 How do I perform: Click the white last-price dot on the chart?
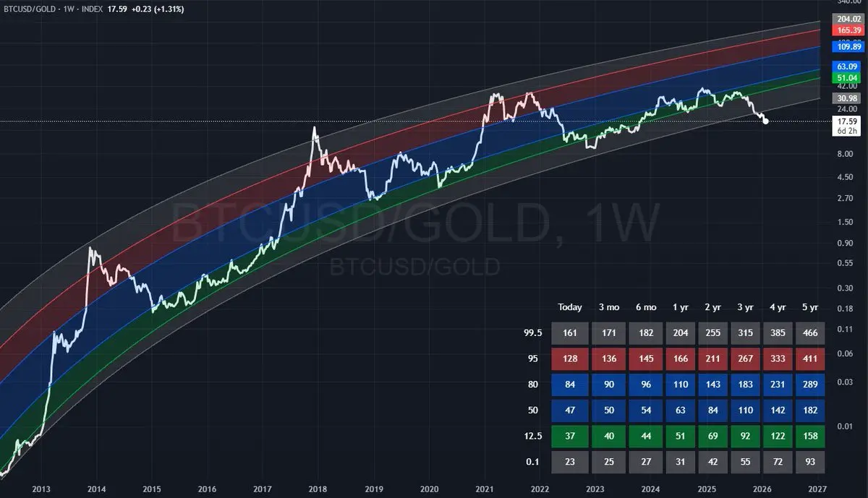[766, 121]
